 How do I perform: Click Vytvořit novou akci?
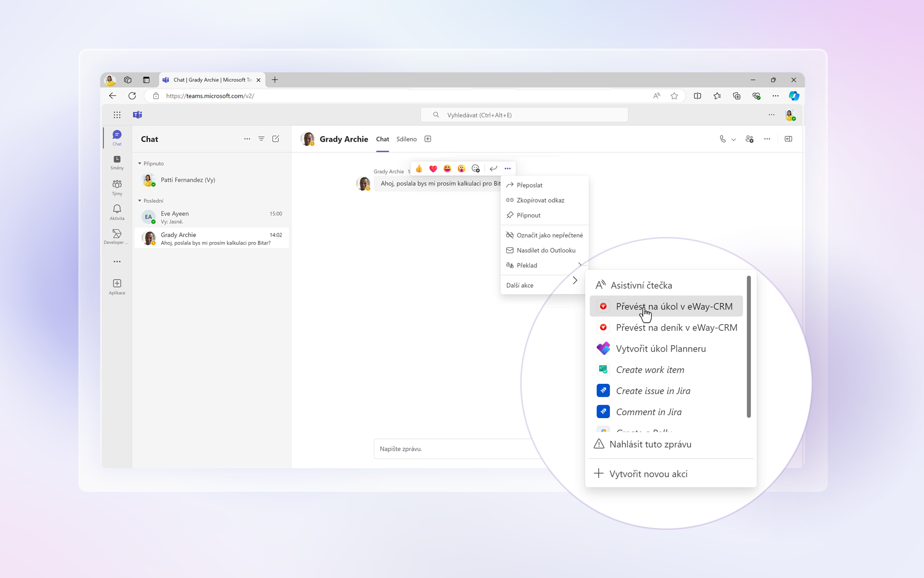click(670, 474)
